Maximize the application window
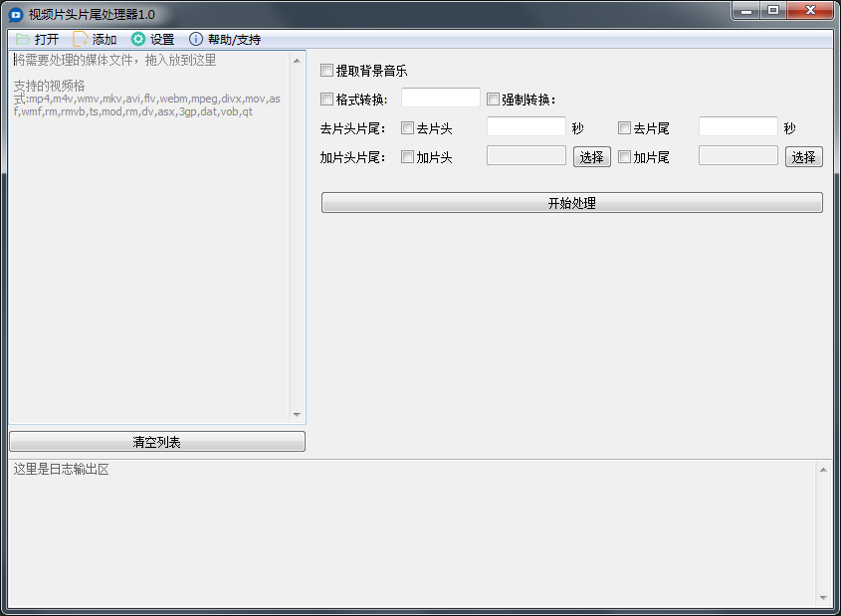Image resolution: width=841 pixels, height=616 pixels. click(773, 10)
